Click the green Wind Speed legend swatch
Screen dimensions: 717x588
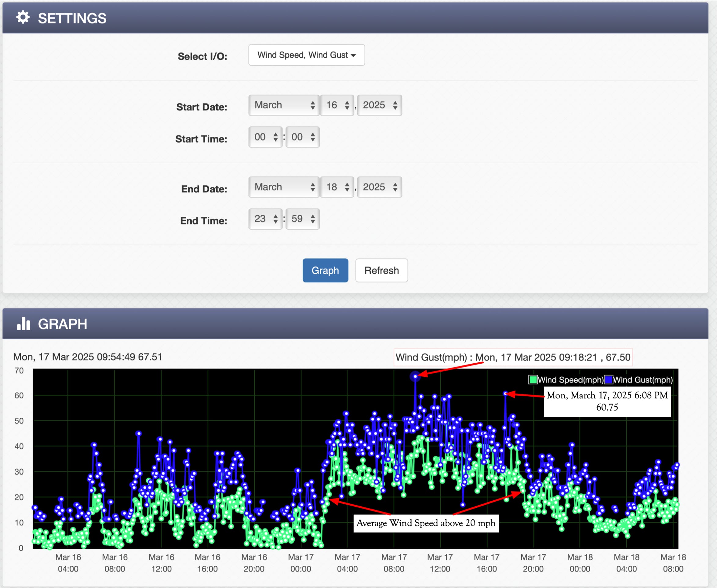(x=533, y=380)
